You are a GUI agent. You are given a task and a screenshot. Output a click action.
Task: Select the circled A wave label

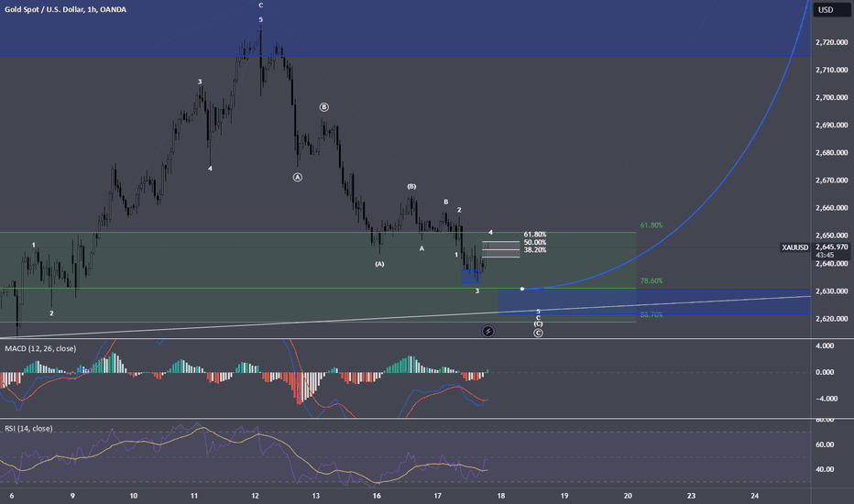click(x=298, y=177)
